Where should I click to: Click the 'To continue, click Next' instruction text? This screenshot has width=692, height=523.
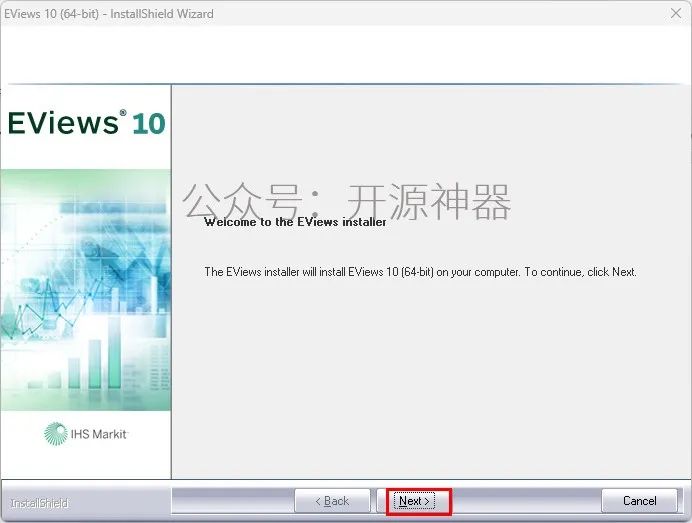[580, 272]
